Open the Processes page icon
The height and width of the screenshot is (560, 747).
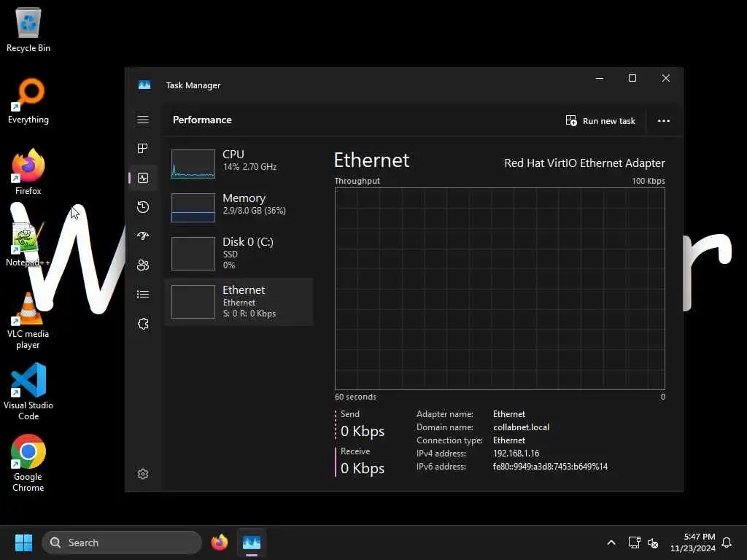(x=143, y=149)
